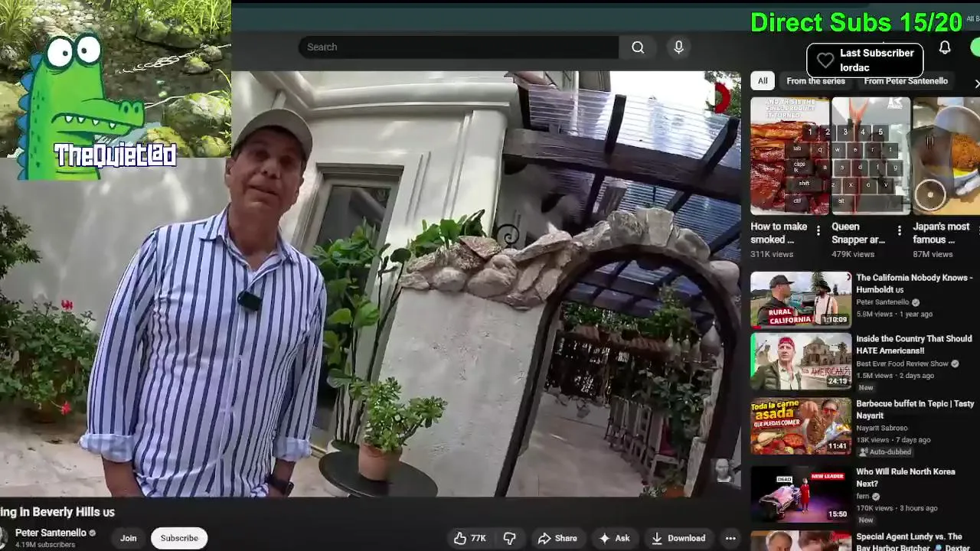Click inside the Search input field
This screenshot has width=980, height=551.
pyautogui.click(x=458, y=47)
